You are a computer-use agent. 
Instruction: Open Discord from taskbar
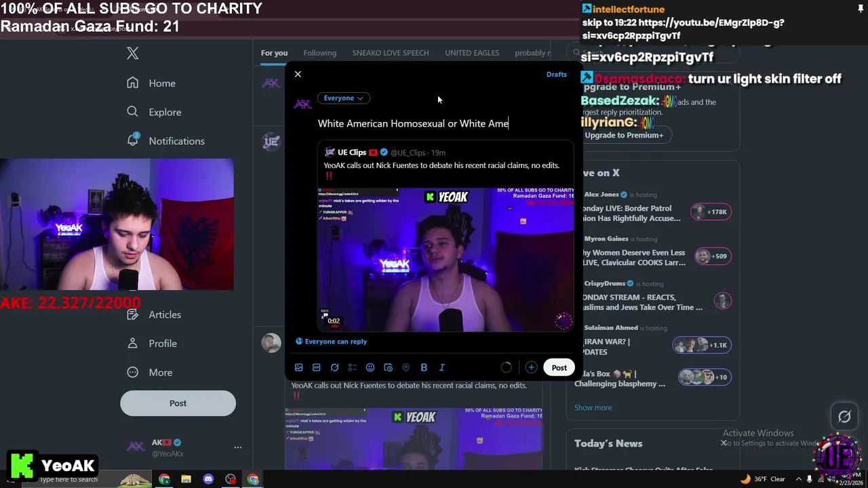tap(208, 479)
